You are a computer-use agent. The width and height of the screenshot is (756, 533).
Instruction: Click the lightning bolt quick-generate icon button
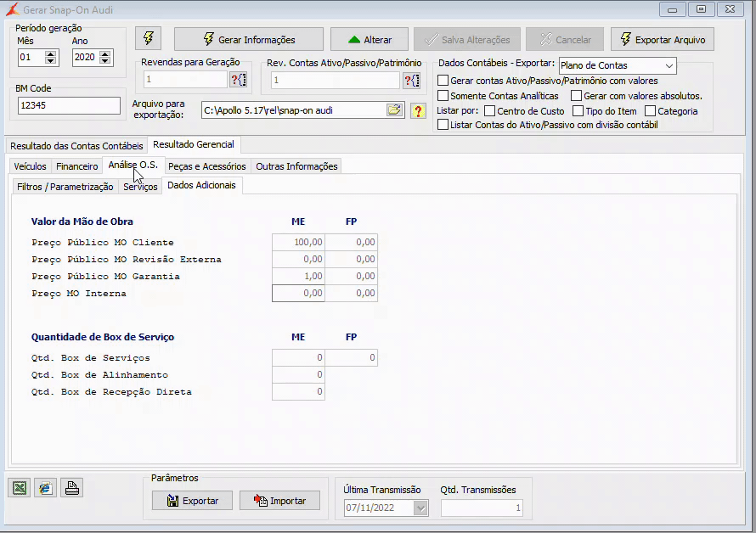click(148, 38)
